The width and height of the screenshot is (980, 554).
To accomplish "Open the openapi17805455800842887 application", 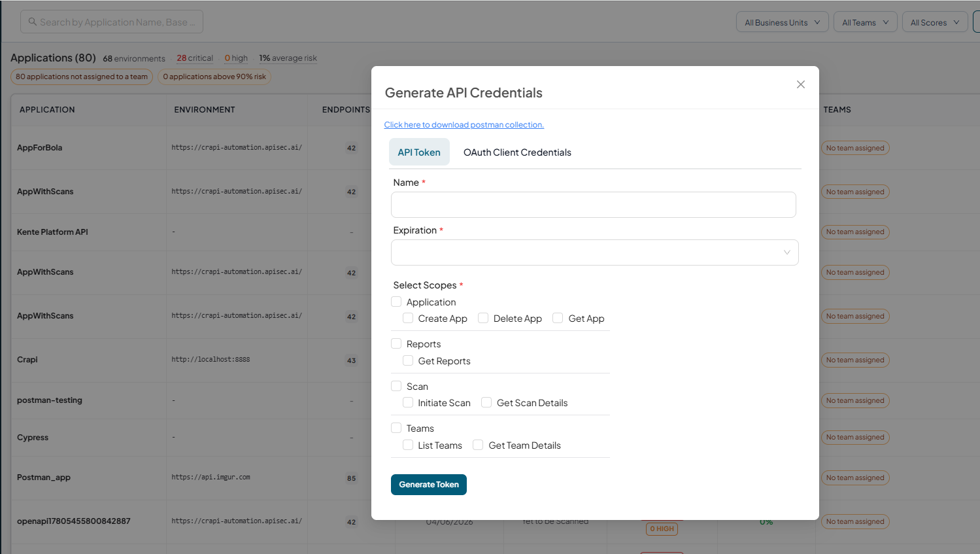I will click(74, 521).
